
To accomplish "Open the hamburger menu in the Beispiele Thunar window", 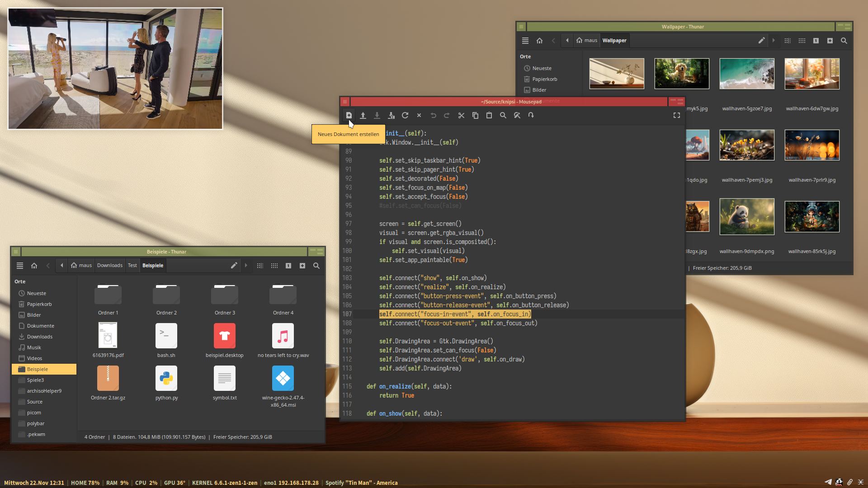I will pos(20,266).
